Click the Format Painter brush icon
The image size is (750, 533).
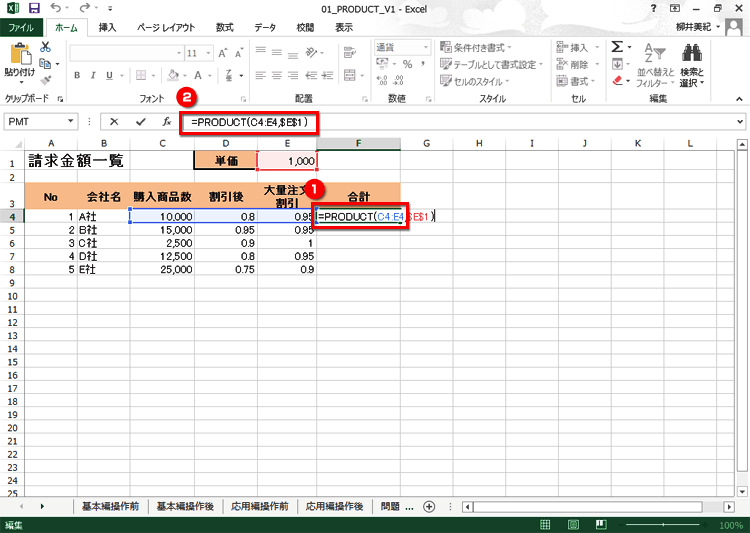45,81
